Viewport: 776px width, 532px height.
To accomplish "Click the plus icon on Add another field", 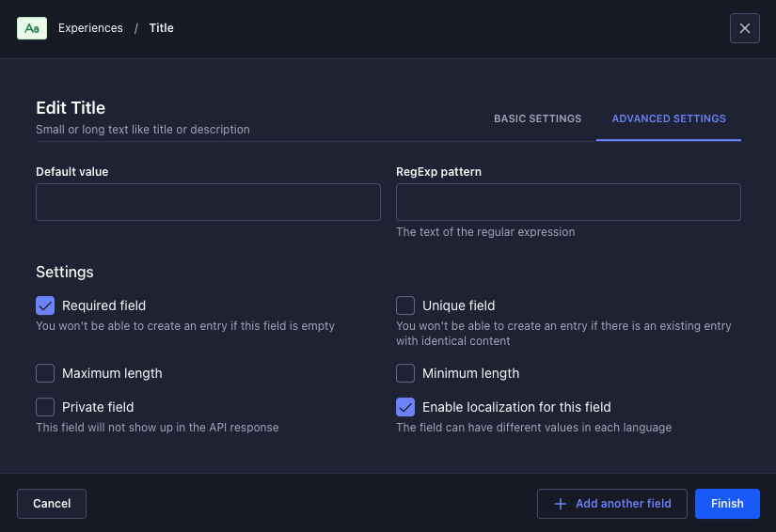I will 561,504.
